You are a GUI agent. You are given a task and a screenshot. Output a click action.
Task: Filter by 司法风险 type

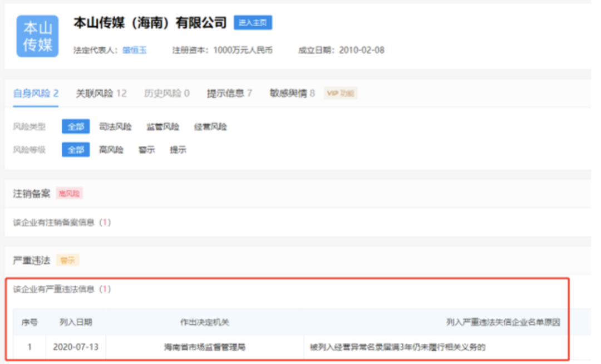[x=115, y=127]
